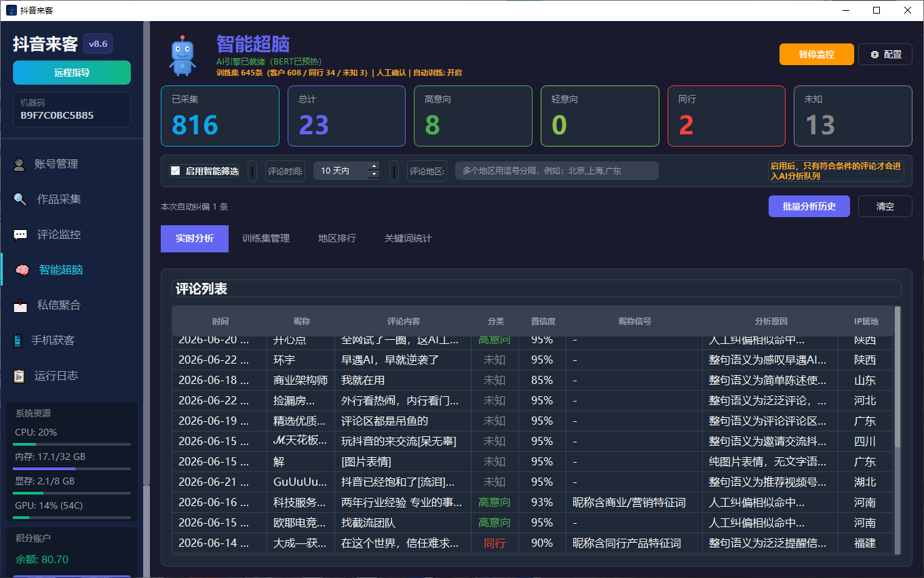Click the 未知 13 stat card
Viewport: 924px width, 578px height.
[853, 116]
